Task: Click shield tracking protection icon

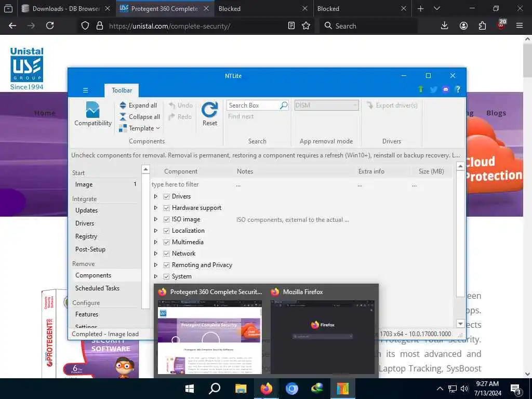Action: (x=85, y=26)
